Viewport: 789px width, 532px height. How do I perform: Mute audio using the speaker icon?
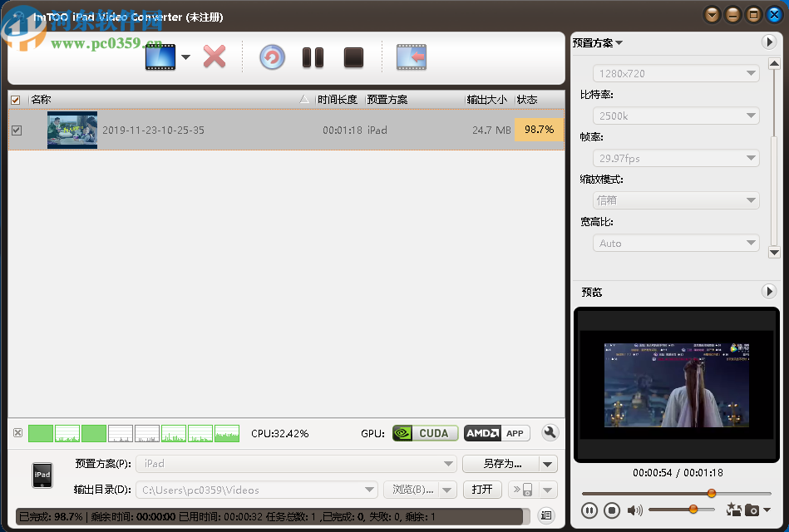coord(636,510)
